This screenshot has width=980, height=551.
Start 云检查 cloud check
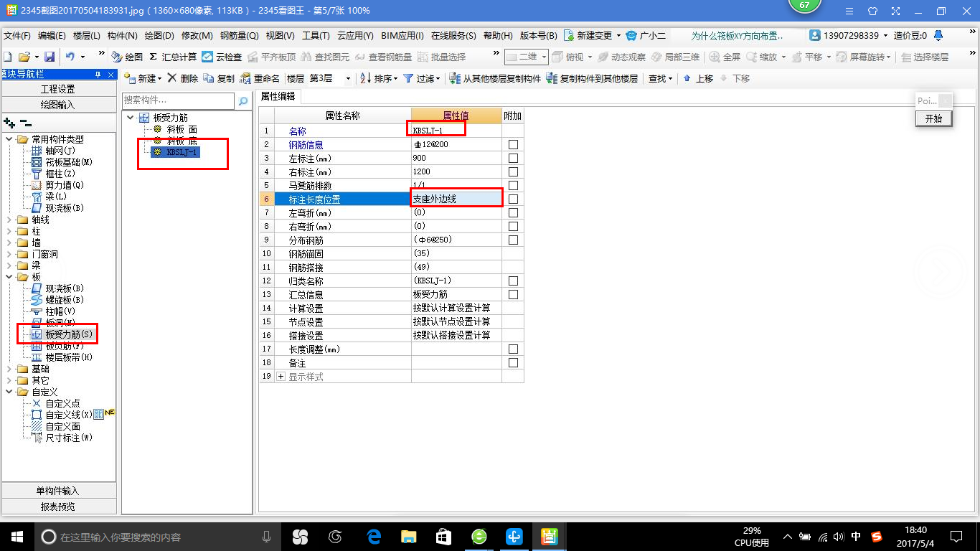(222, 57)
